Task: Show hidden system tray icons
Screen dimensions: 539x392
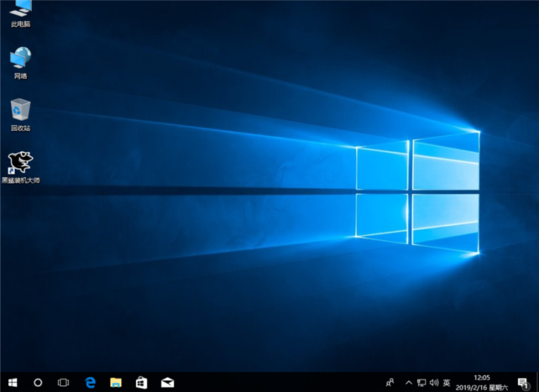Action: pyautogui.click(x=409, y=382)
